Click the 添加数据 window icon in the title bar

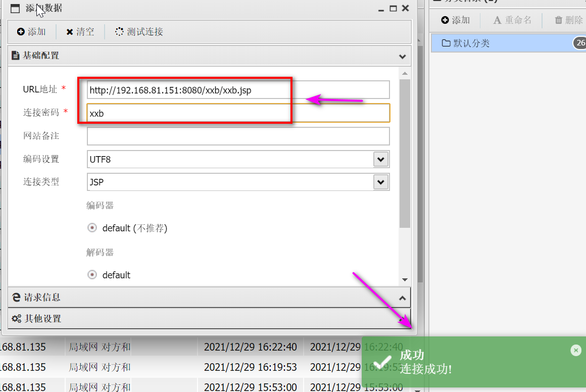pyautogui.click(x=15, y=8)
